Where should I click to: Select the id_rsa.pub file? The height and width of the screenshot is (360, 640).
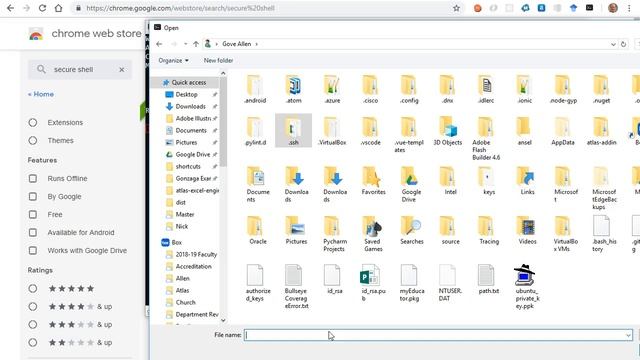pyautogui.click(x=373, y=283)
